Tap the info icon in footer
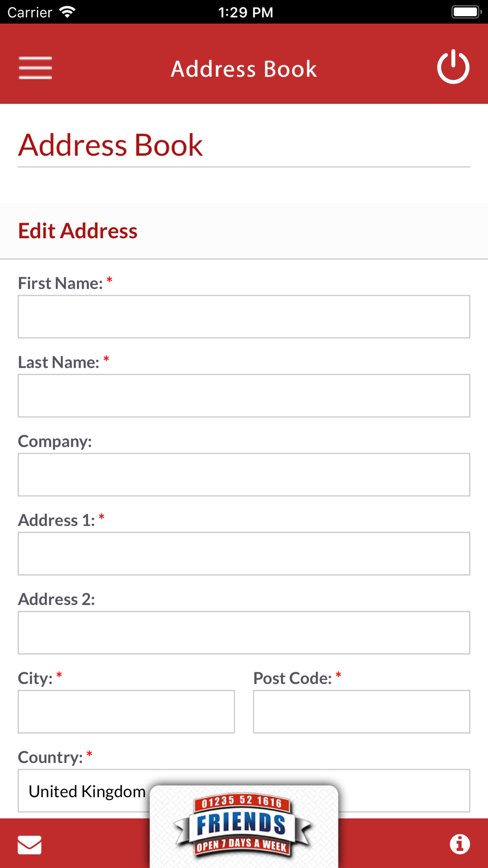The image size is (488, 868). pyautogui.click(x=460, y=844)
